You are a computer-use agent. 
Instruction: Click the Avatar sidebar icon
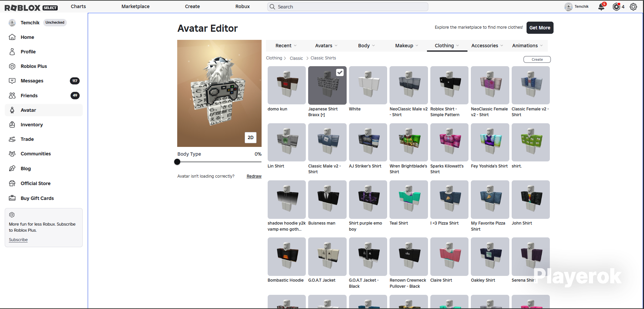point(12,110)
